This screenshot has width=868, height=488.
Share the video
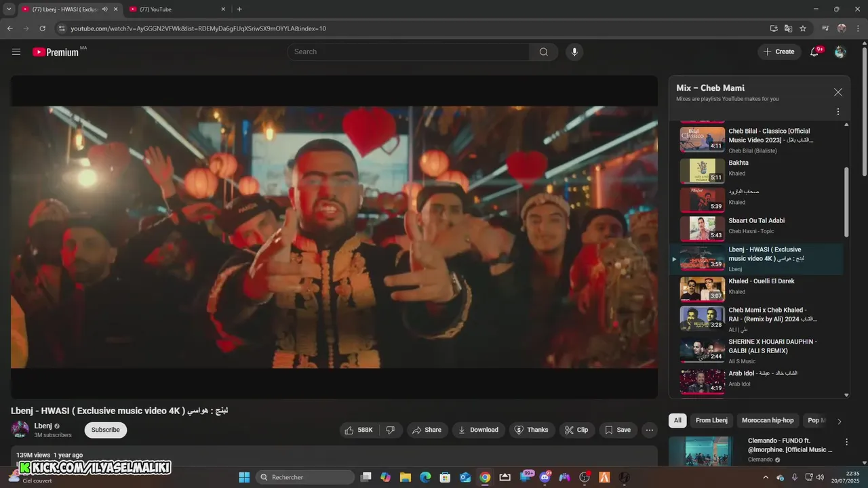[427, 430]
